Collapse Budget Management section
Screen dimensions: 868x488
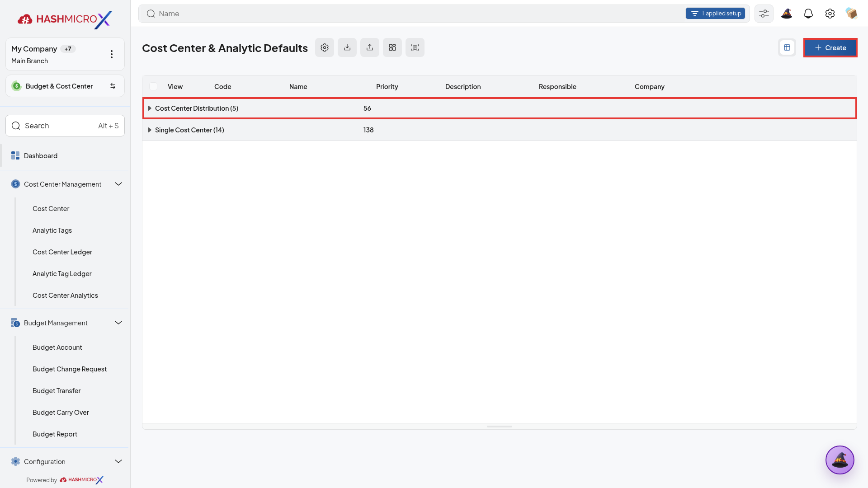(x=118, y=323)
